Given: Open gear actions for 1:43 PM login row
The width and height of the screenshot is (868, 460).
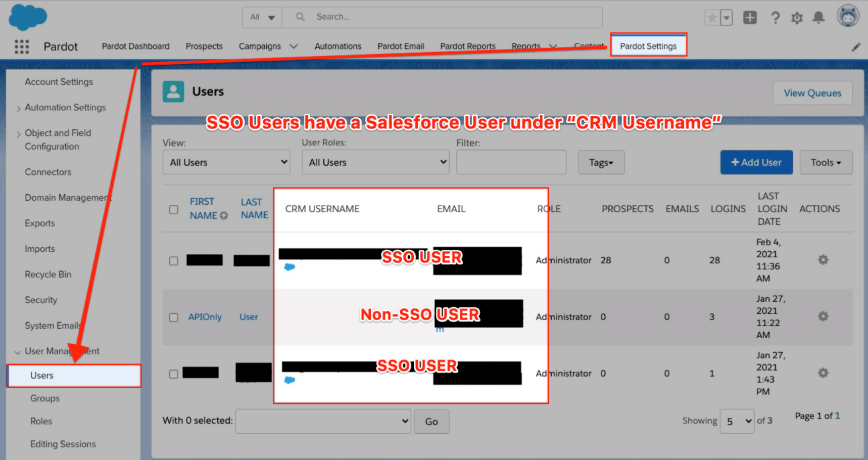Looking at the screenshot, I should [x=823, y=373].
